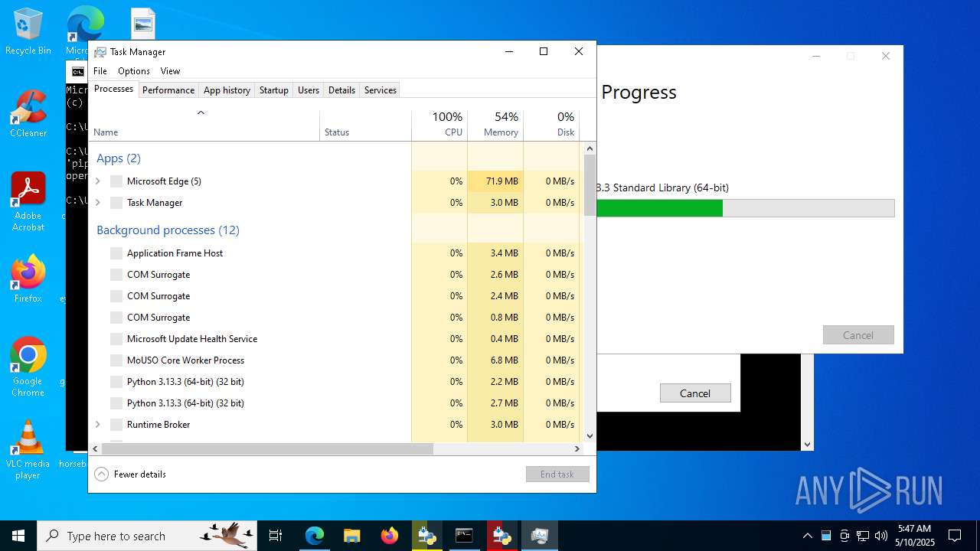Open Microsoft Edge from the taskbar

[315, 536]
